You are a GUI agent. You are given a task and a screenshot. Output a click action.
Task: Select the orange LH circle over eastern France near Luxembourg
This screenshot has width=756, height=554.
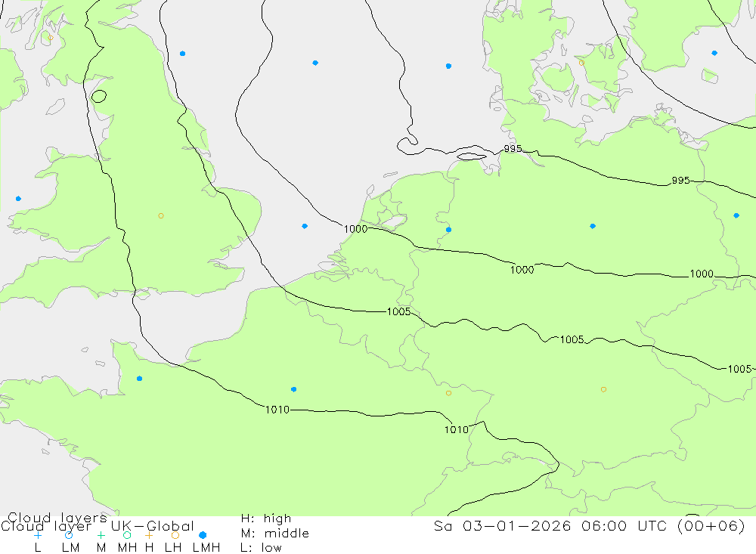(x=449, y=394)
